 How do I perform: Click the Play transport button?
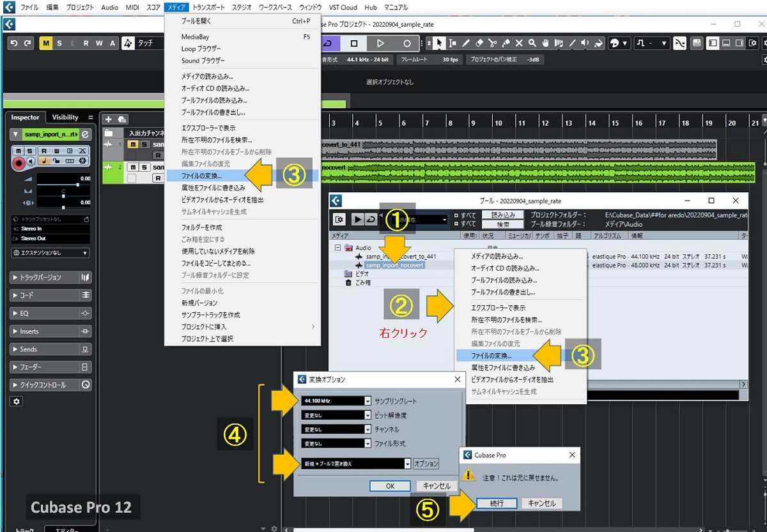point(380,43)
